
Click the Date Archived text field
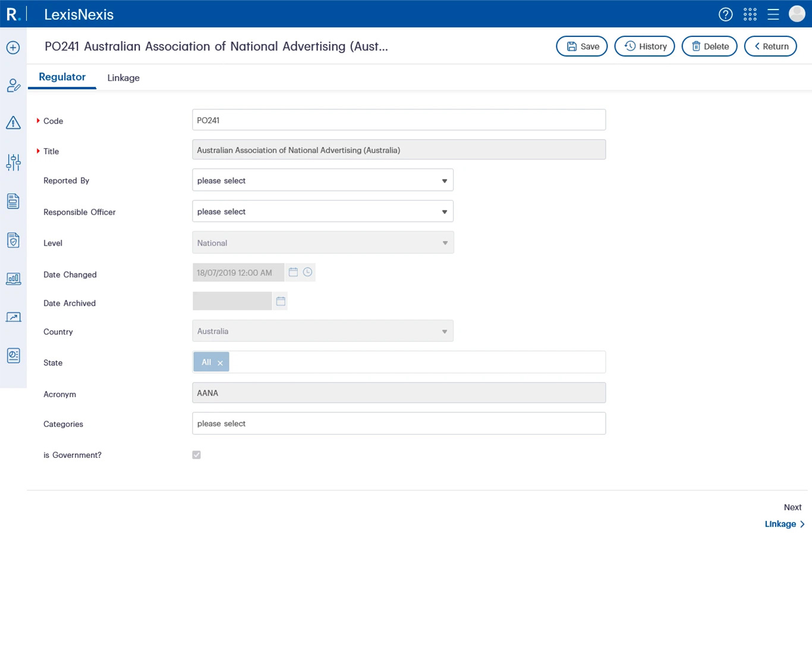point(232,302)
